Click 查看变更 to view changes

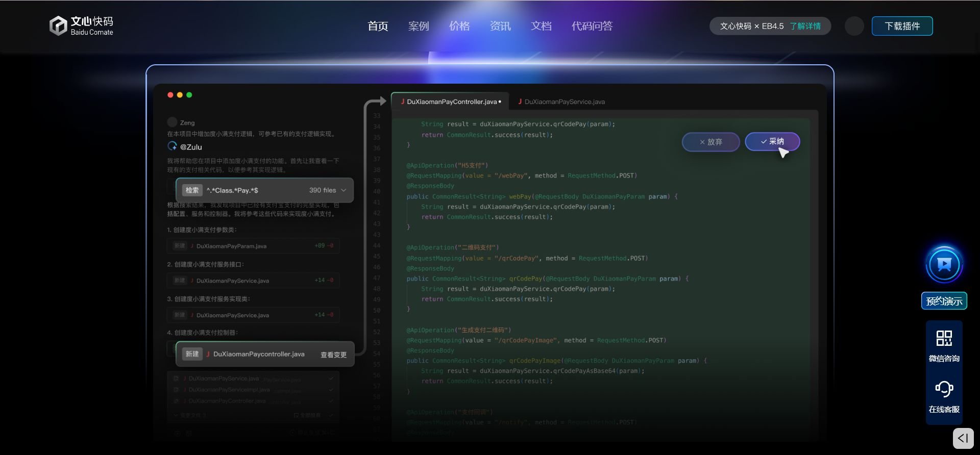333,355
